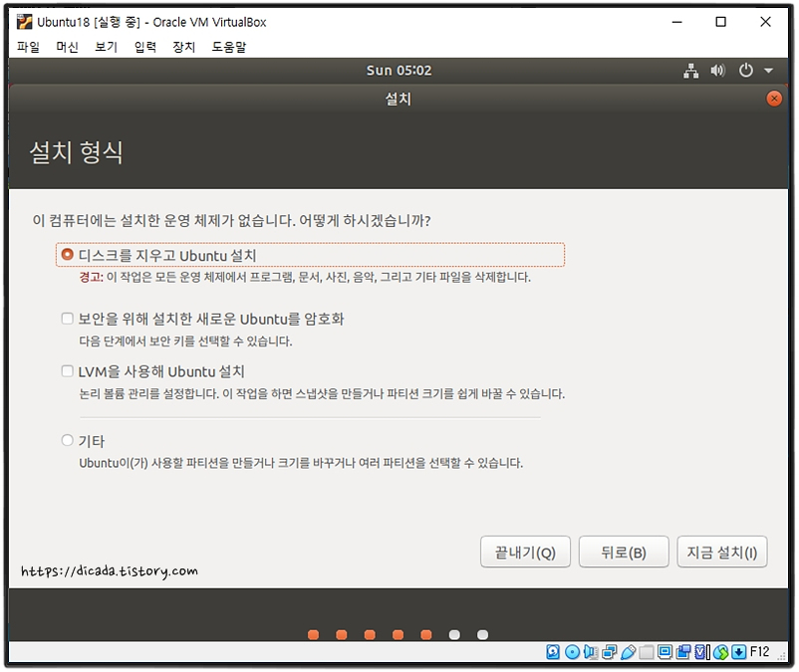Screen dimensions: 799x672
Task: Click the CPU virtualization V status icon
Action: click(701, 652)
